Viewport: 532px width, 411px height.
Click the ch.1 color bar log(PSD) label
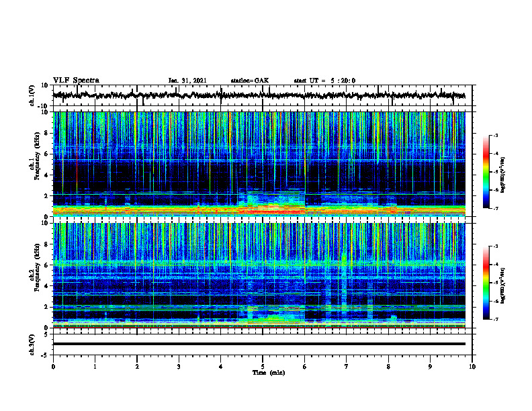click(x=502, y=175)
